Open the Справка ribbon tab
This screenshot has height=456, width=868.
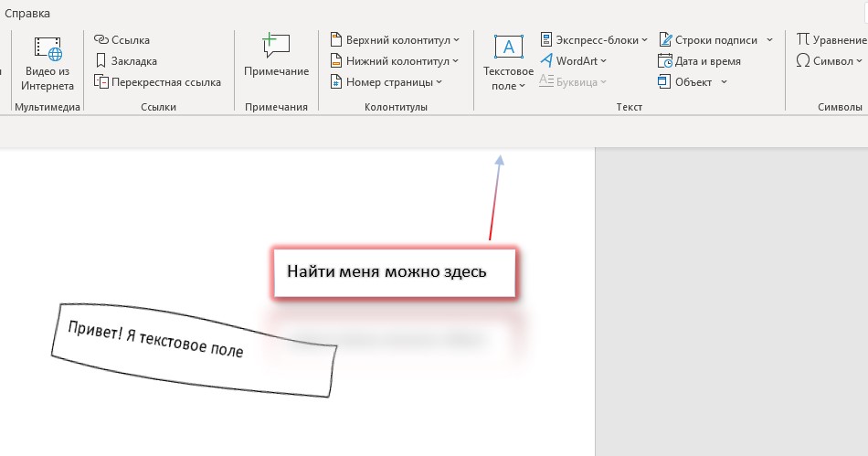[x=27, y=14]
